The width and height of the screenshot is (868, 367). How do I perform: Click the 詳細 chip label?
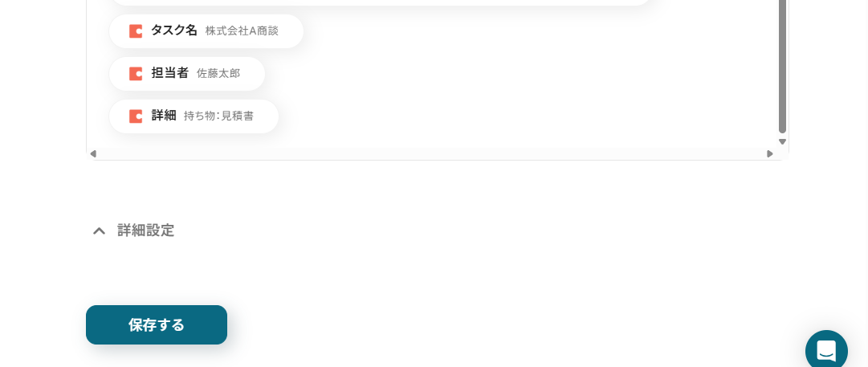[x=163, y=116]
